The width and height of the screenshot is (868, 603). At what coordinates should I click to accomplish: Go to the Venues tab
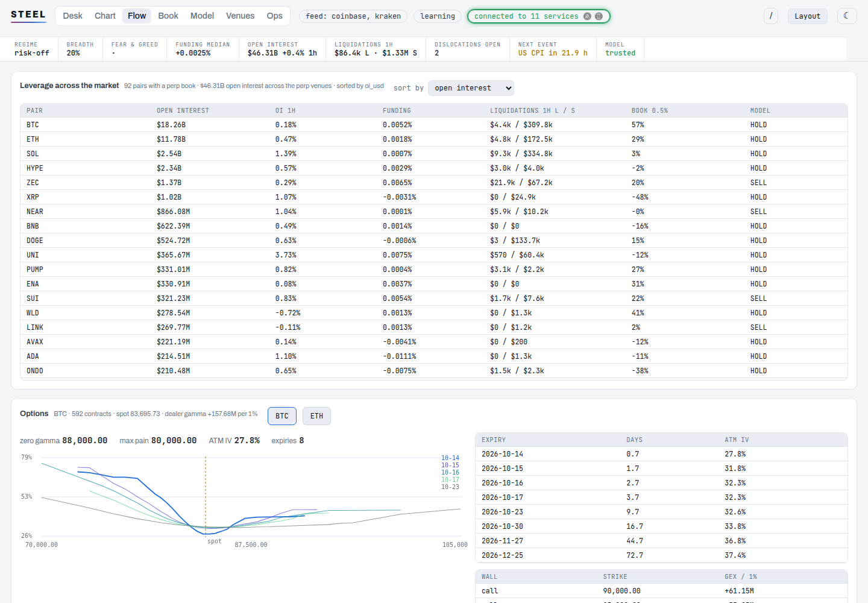click(240, 16)
